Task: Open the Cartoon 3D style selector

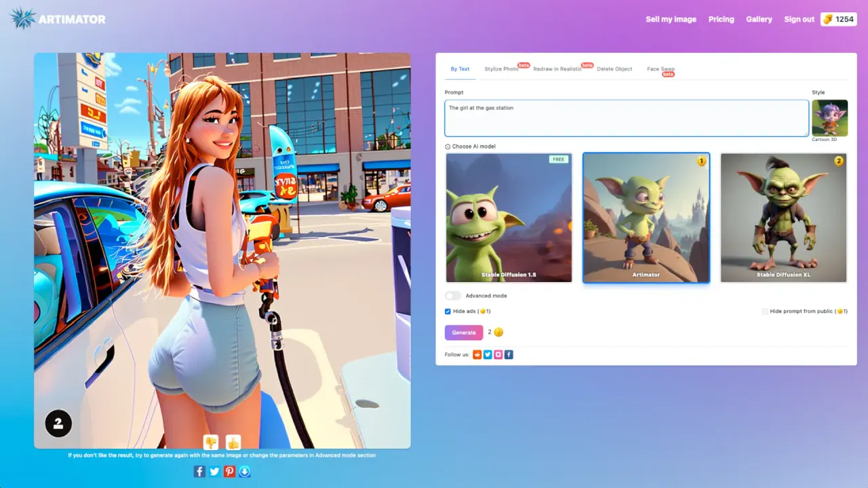Action: click(x=830, y=118)
